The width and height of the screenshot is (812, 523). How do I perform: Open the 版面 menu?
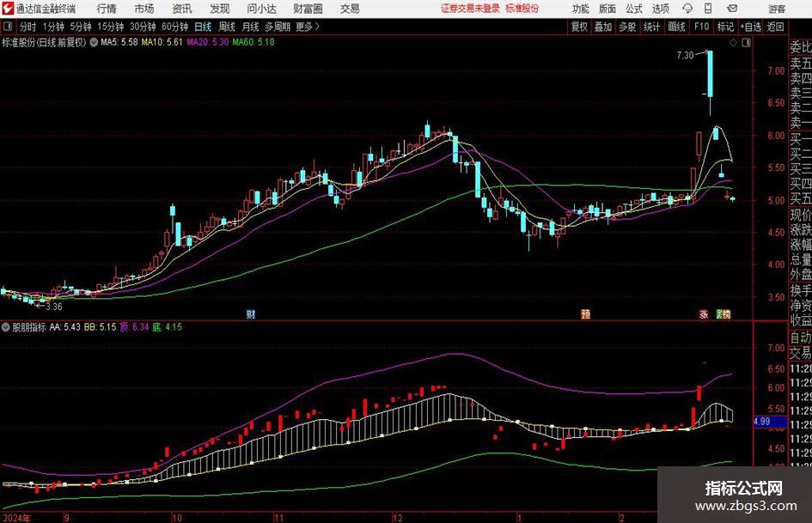coord(607,9)
